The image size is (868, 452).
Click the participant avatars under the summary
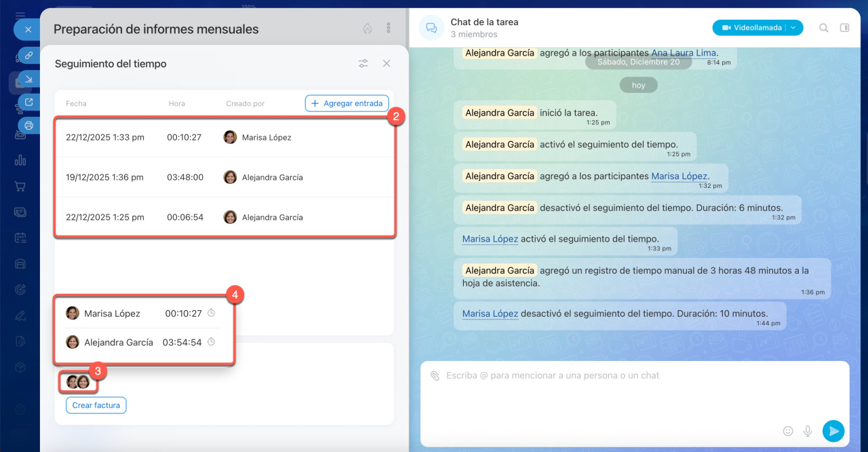pyautogui.click(x=78, y=382)
